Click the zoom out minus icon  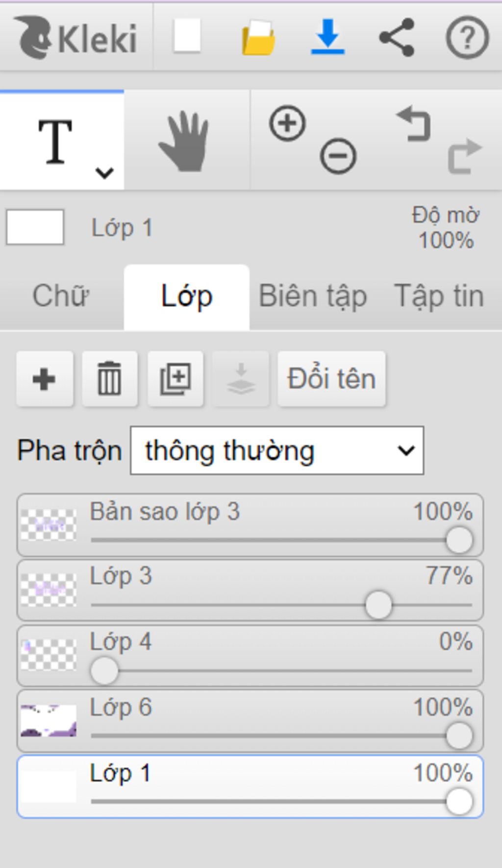(x=338, y=156)
